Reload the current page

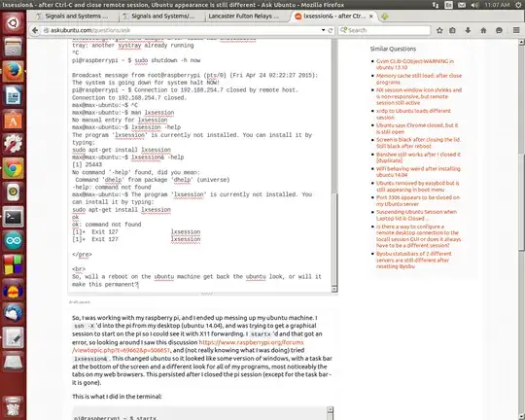coord(331,30)
